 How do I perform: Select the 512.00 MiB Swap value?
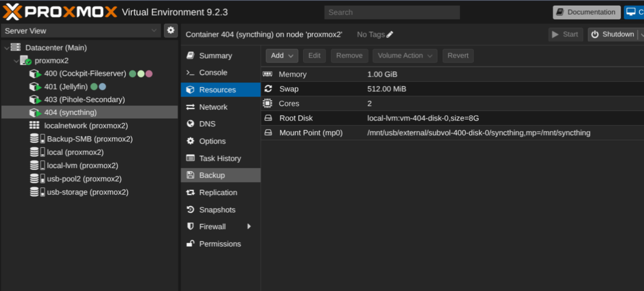tap(387, 89)
